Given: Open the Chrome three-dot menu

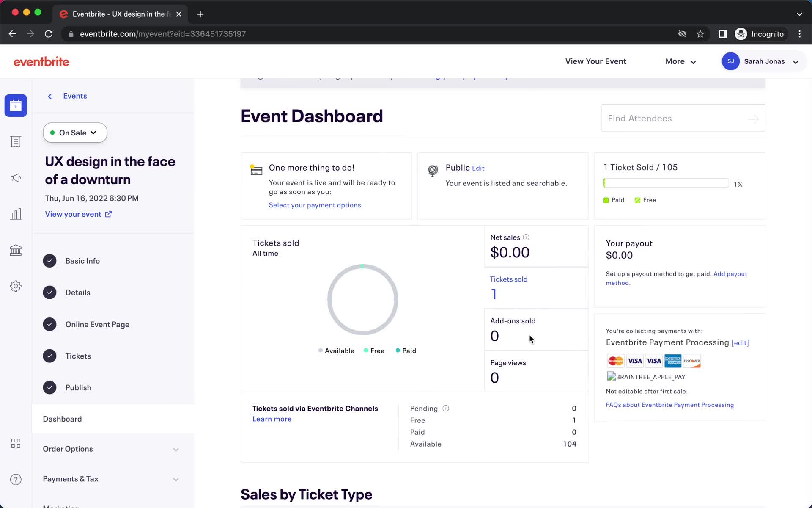Looking at the screenshot, I should click(x=799, y=34).
